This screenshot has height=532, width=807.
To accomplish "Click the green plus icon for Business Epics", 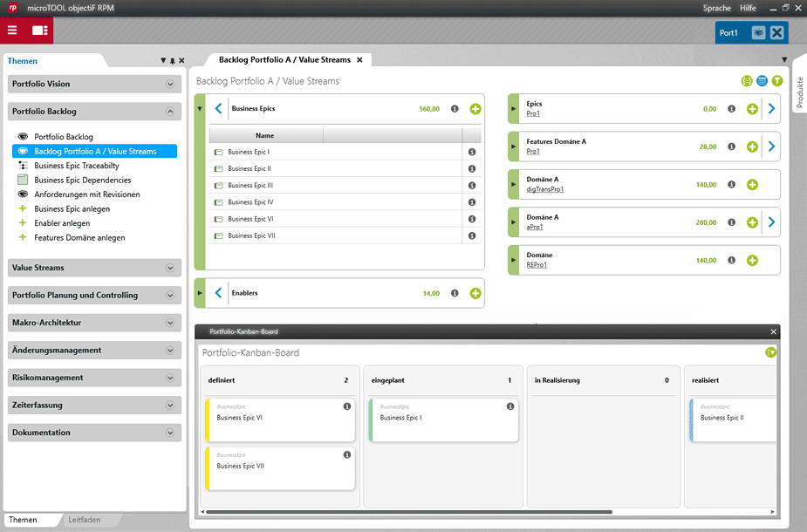I will click(x=475, y=109).
